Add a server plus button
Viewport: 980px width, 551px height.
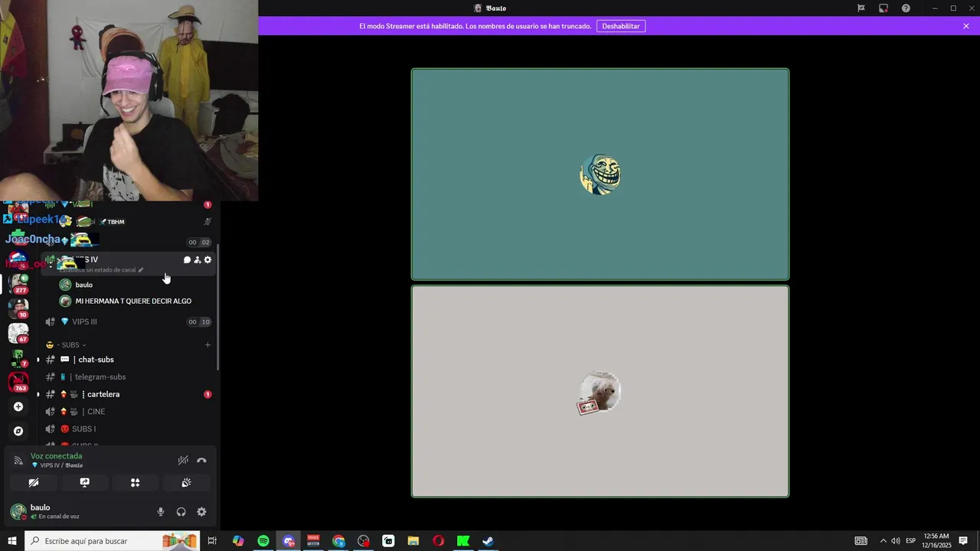[18, 407]
